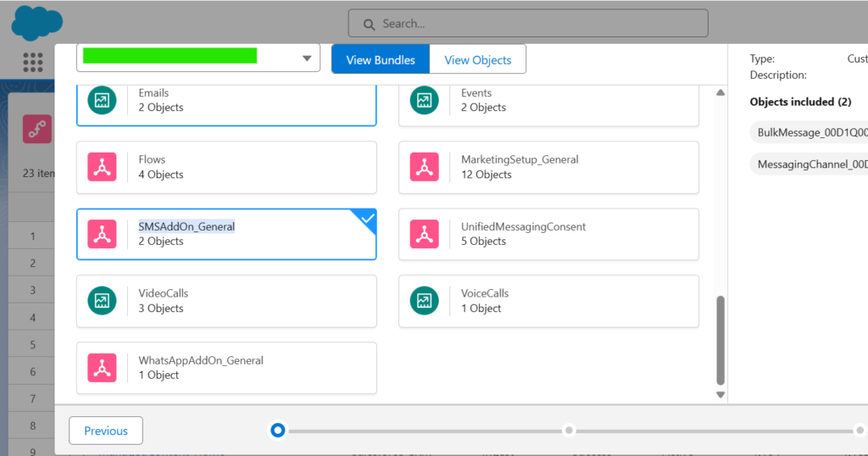Click into the Search input field
Image resolution: width=868 pixels, height=456 pixels.
click(528, 23)
